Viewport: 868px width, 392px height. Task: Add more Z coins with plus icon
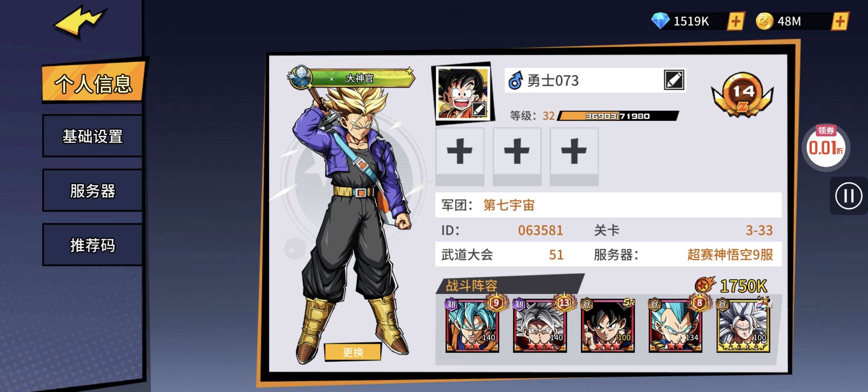pyautogui.click(x=840, y=22)
